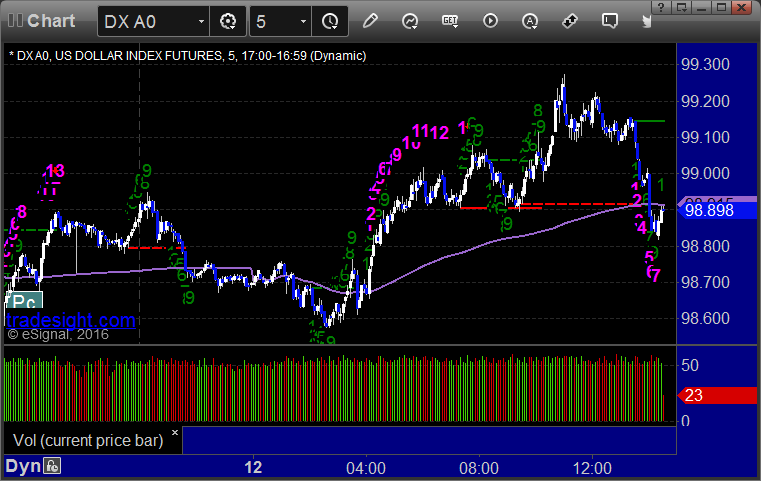The height and width of the screenshot is (481, 761).
Task: Open the tradesight.com link
Action: pyautogui.click(x=71, y=320)
